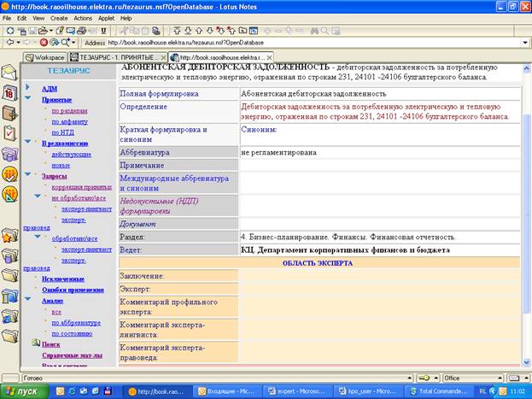Click the page vertical scrollbar thumb
This screenshot has width=532, height=399.
click(x=526, y=212)
